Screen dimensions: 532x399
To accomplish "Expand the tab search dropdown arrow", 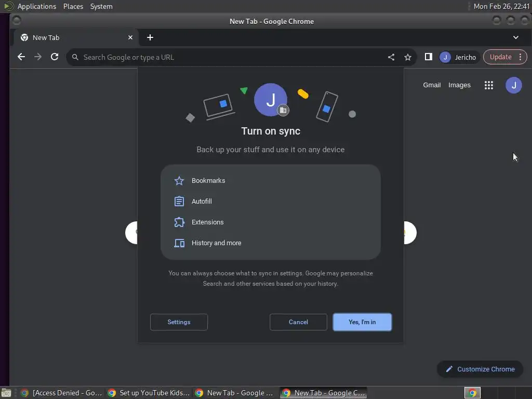I will (x=516, y=37).
